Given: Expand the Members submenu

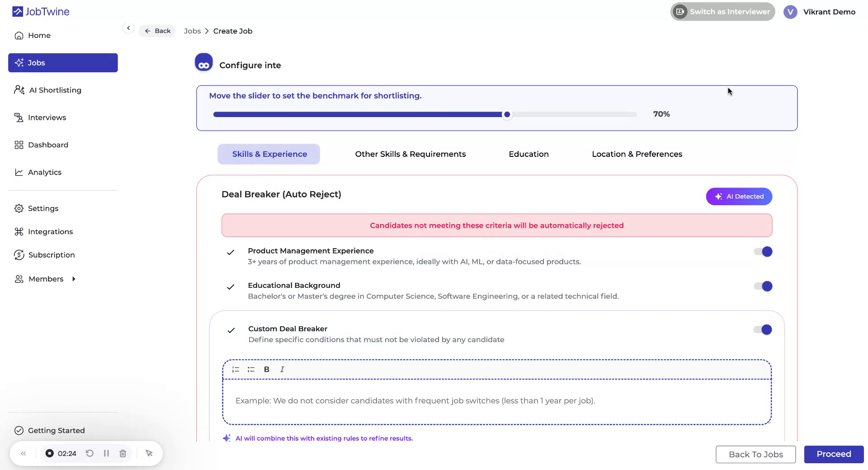Looking at the screenshot, I should coord(74,279).
